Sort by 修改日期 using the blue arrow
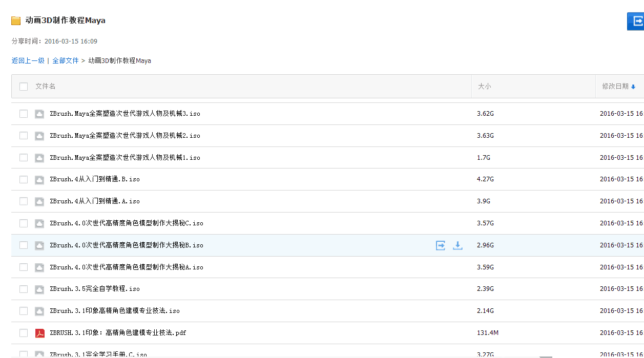 [633, 87]
